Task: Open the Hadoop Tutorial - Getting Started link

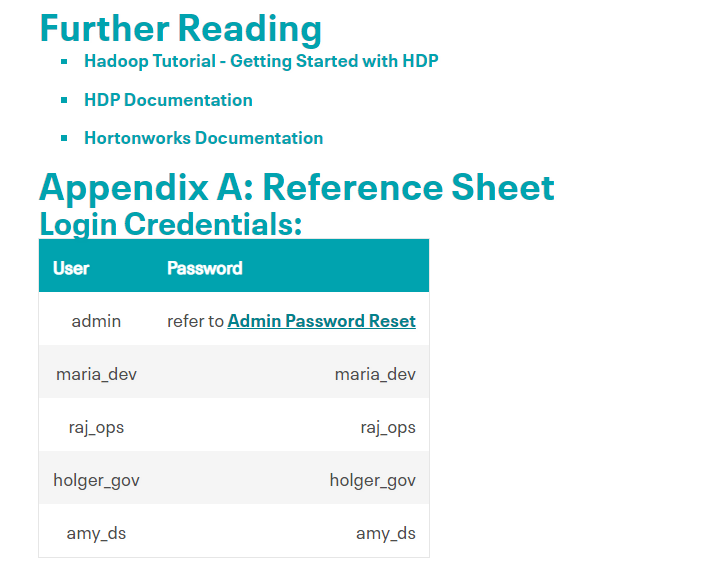Action: [x=260, y=61]
